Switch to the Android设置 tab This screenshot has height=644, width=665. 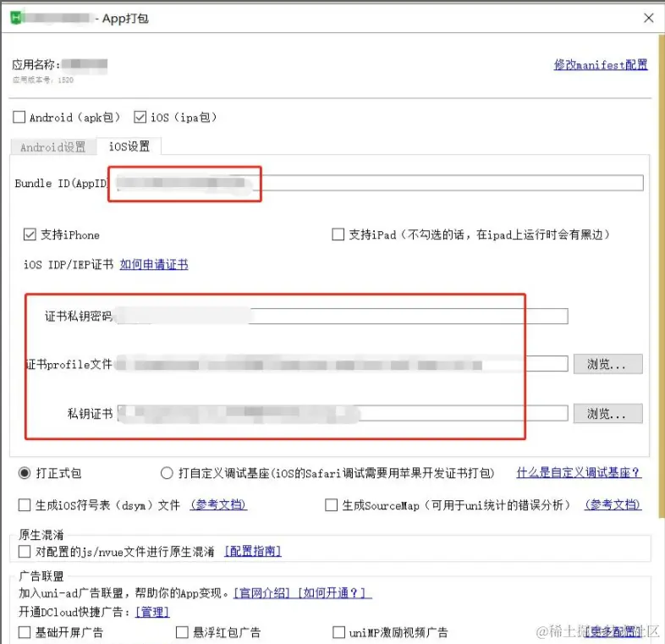pos(53,146)
